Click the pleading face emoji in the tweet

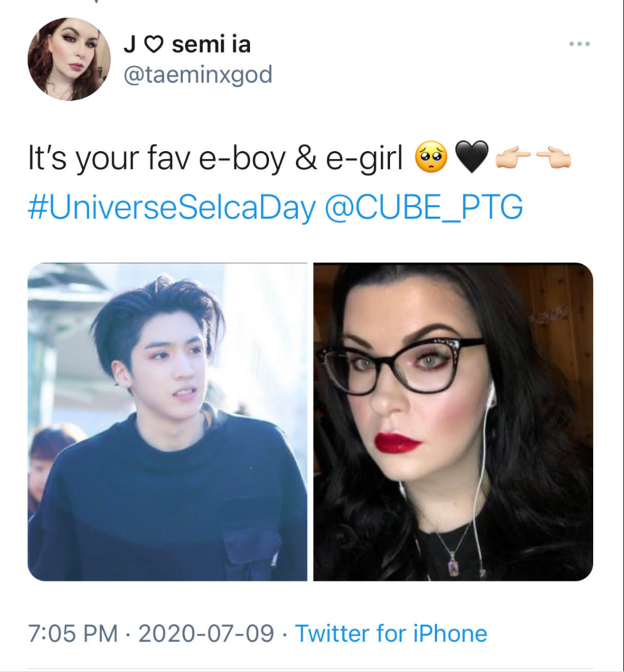[x=431, y=157]
